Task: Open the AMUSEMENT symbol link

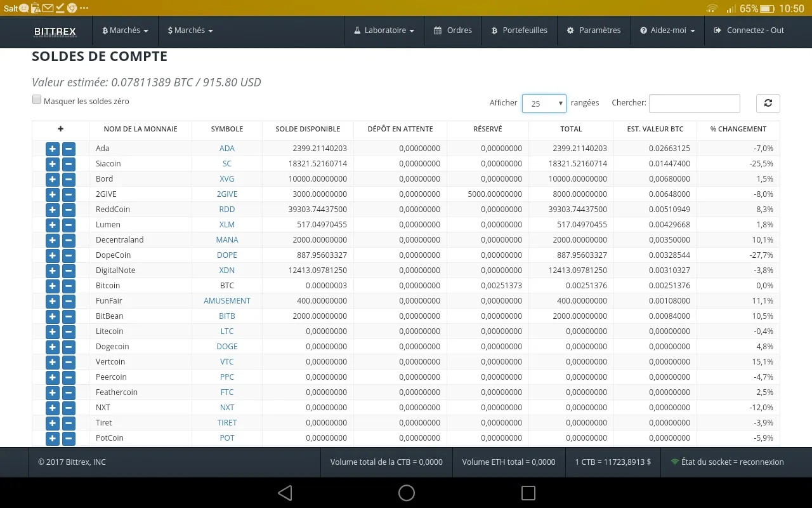Action: pyautogui.click(x=227, y=301)
